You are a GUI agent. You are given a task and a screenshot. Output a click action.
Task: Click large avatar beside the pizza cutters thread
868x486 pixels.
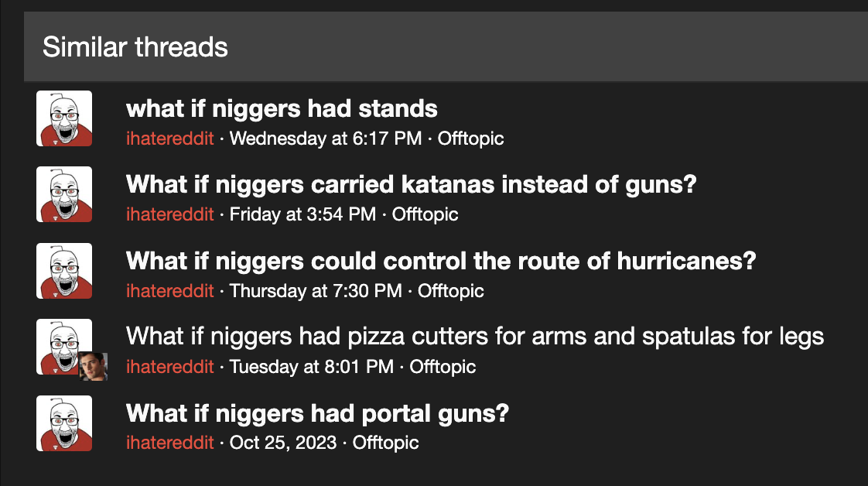[x=64, y=347]
